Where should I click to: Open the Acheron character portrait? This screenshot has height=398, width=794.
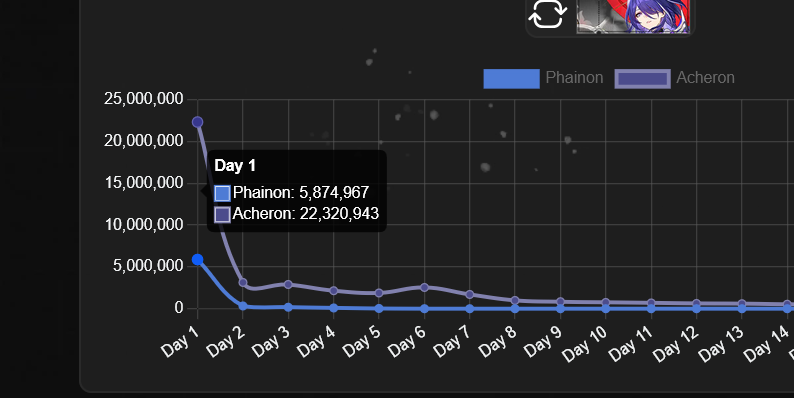[x=633, y=16]
